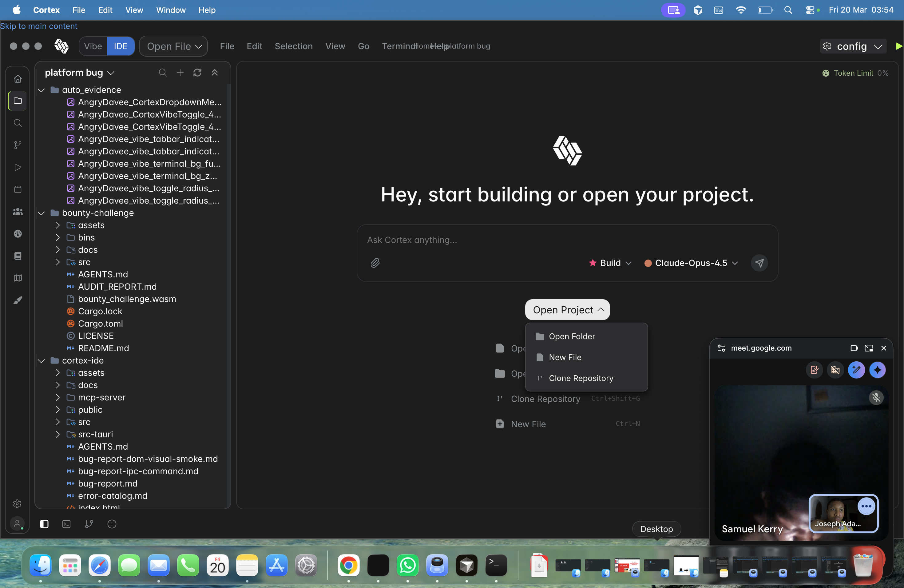Open the Team members sidebar panel
The image size is (904, 588).
(x=18, y=212)
